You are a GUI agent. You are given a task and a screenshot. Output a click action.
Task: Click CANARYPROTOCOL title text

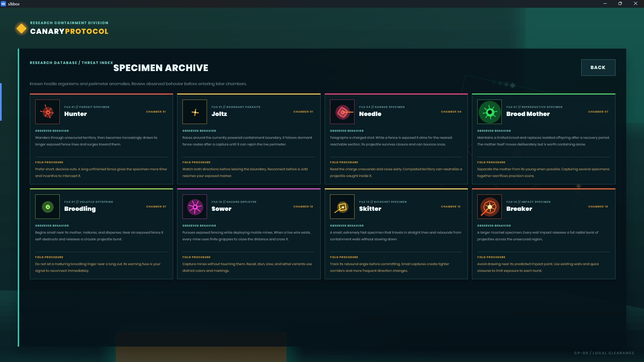coord(69,32)
